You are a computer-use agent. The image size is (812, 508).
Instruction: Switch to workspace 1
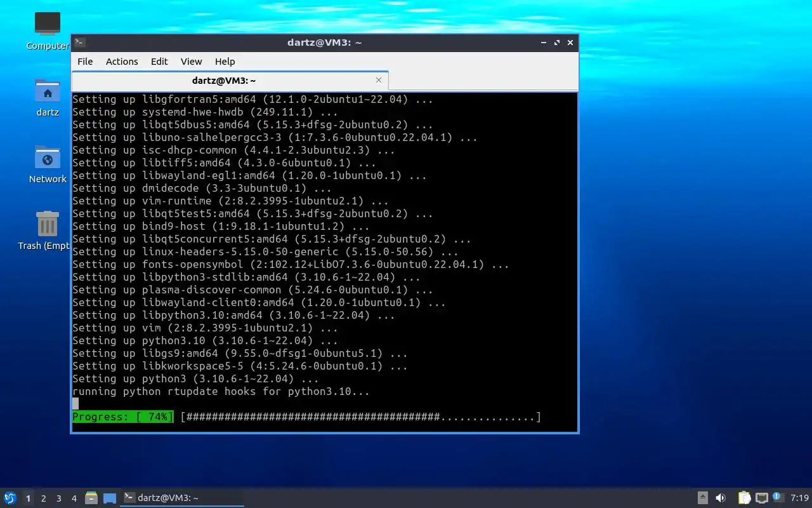tap(28, 498)
